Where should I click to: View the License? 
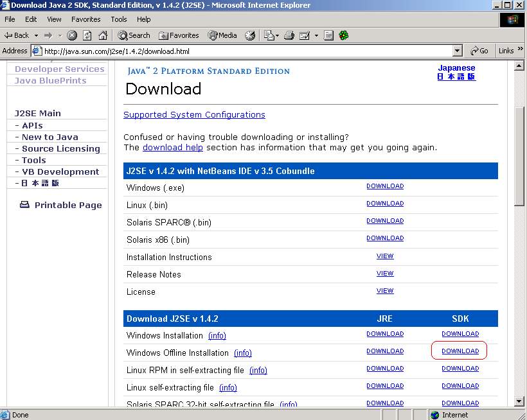click(x=385, y=291)
